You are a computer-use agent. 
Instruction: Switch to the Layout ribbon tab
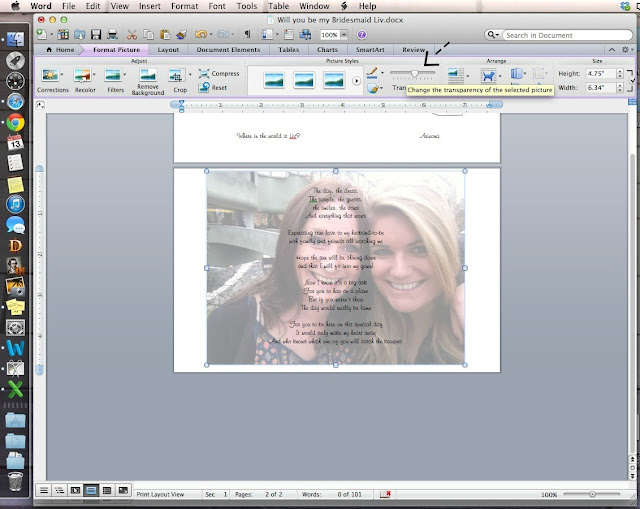pos(168,50)
